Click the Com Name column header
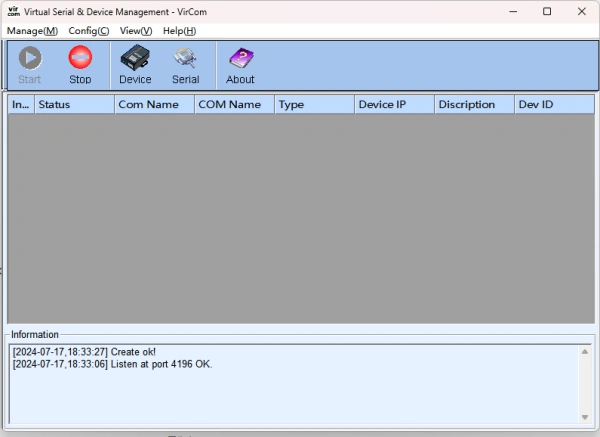This screenshot has width=600, height=437. pyautogui.click(x=155, y=104)
